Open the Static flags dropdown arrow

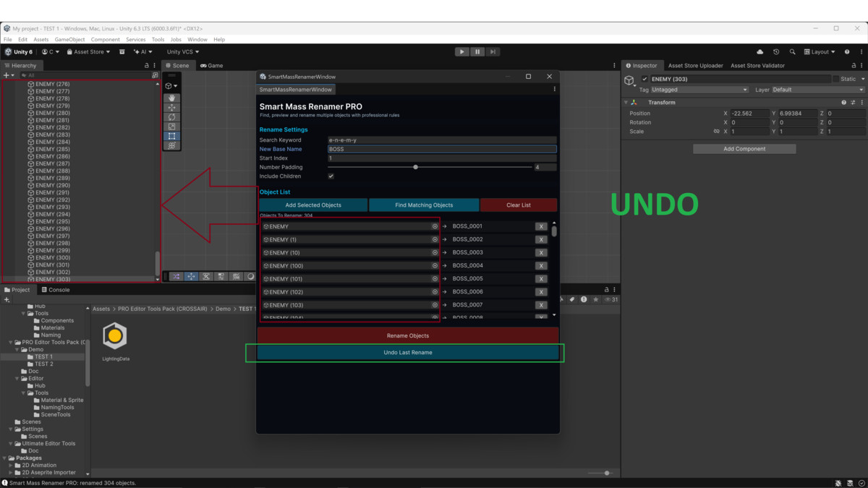[862, 79]
